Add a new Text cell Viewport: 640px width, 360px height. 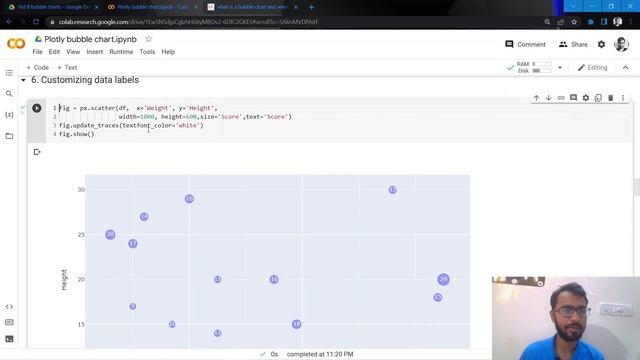pos(67,67)
